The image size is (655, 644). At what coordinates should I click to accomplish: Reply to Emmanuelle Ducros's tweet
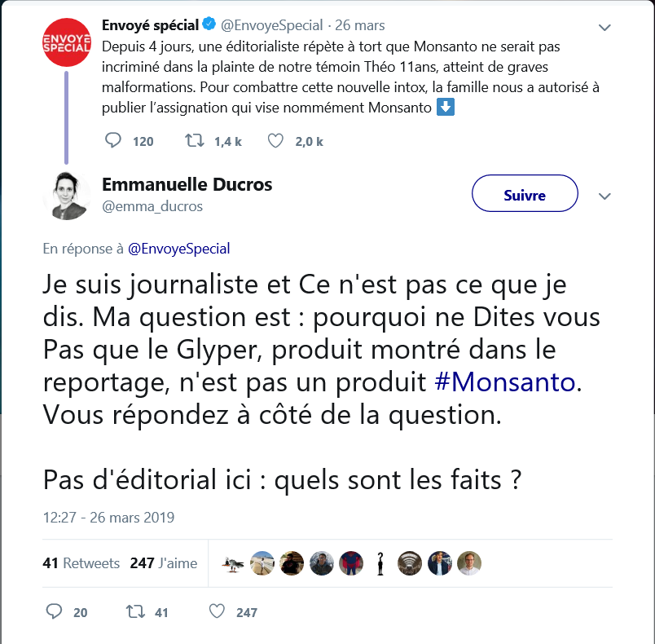click(x=55, y=611)
